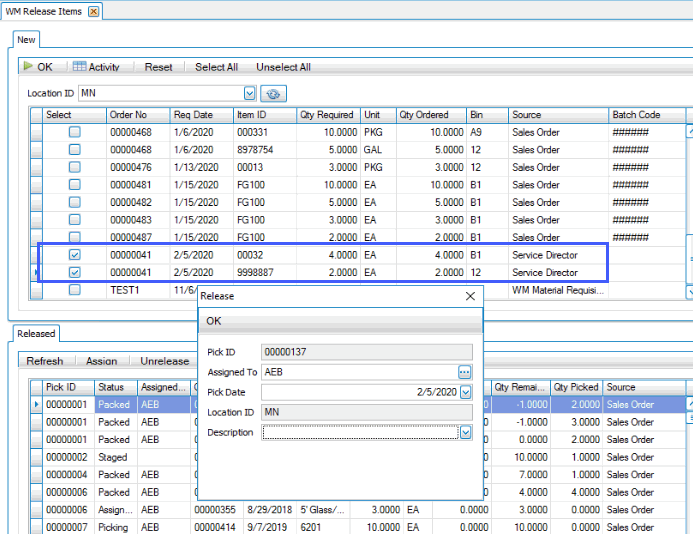Open the Assigned To lookup ellipsis button
This screenshot has width=693, height=534.
click(465, 372)
